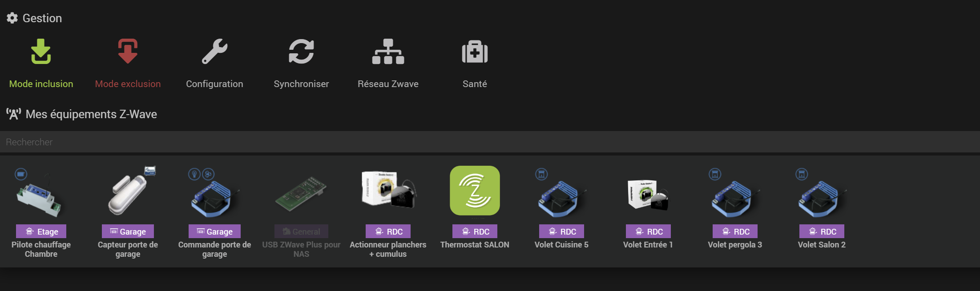The width and height of the screenshot is (980, 291).
Task: Click the corner badge on Capteur porte de garage
Action: (x=150, y=171)
